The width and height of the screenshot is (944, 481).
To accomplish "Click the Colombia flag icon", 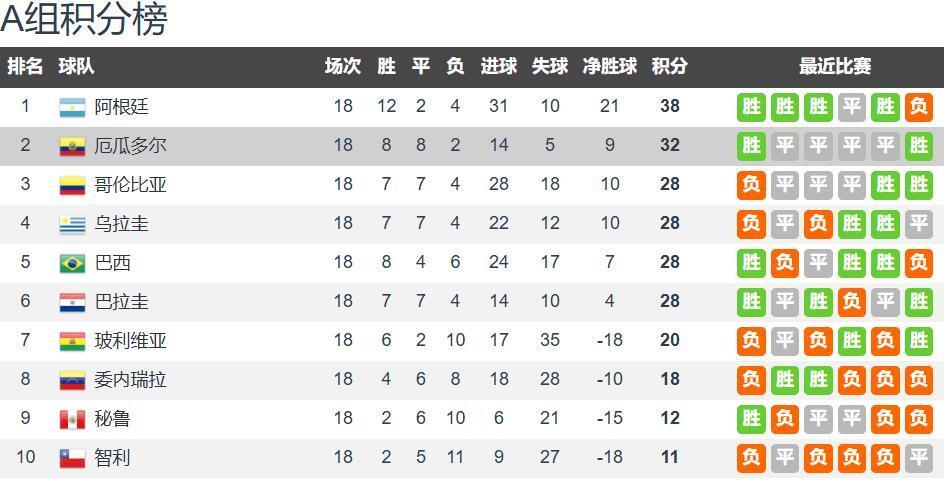I will 72,185.
